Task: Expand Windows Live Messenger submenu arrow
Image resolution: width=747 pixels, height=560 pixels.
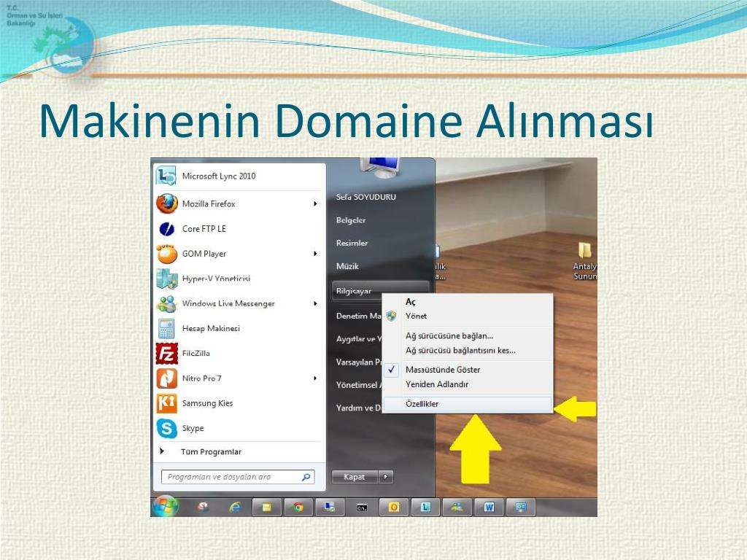Action: [x=315, y=303]
